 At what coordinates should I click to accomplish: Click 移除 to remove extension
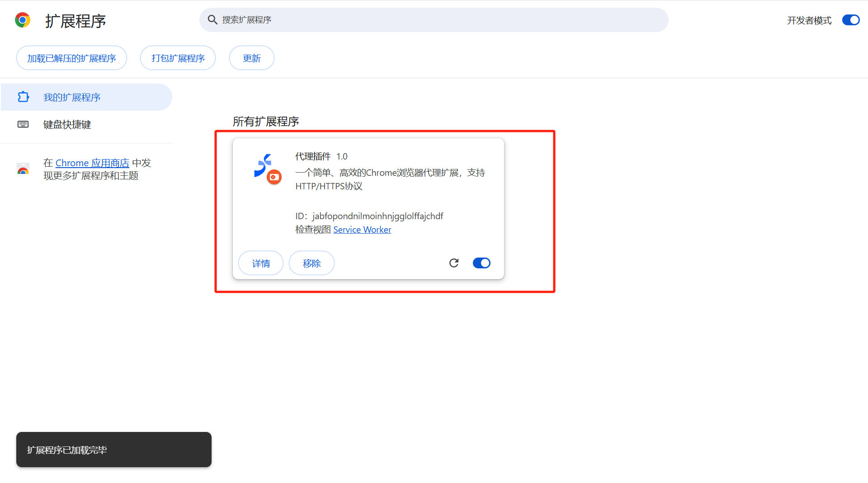[311, 263]
